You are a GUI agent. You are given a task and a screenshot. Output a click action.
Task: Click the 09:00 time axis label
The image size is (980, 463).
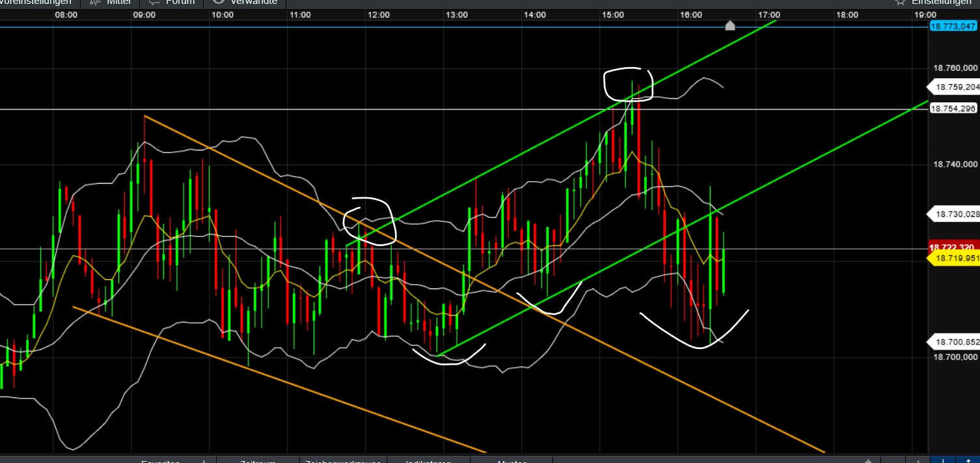point(144,14)
